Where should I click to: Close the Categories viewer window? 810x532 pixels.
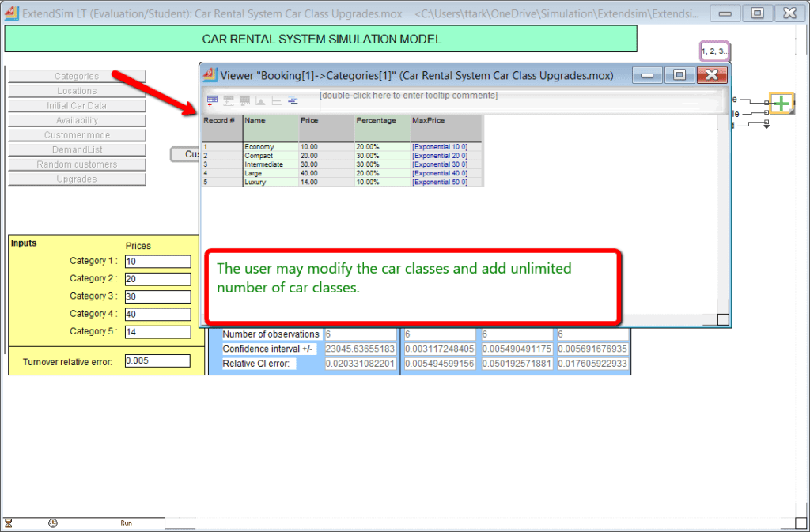click(712, 75)
